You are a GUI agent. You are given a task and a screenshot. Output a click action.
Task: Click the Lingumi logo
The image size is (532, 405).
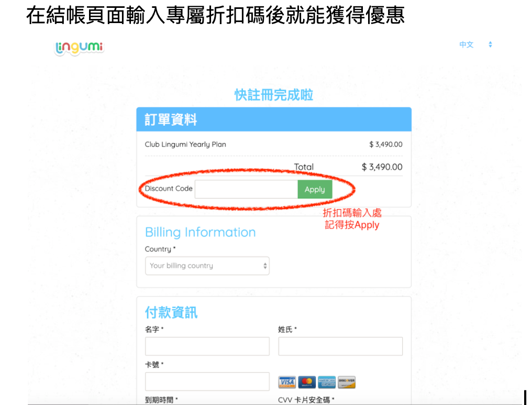coord(79,48)
